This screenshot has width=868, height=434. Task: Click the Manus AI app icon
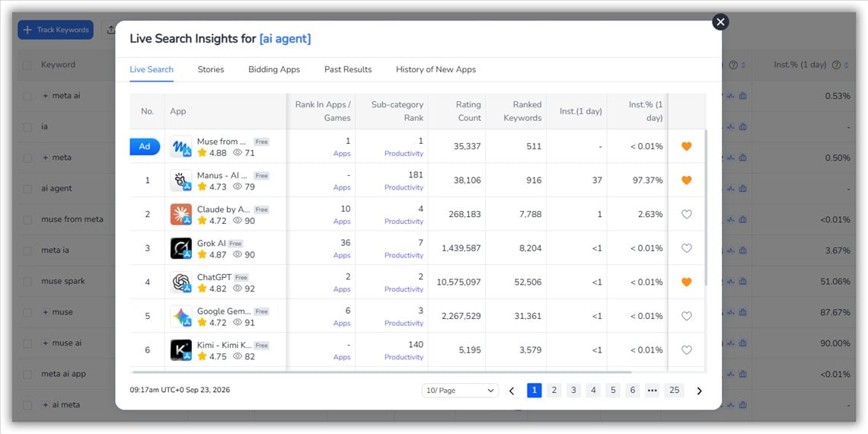pyautogui.click(x=181, y=180)
